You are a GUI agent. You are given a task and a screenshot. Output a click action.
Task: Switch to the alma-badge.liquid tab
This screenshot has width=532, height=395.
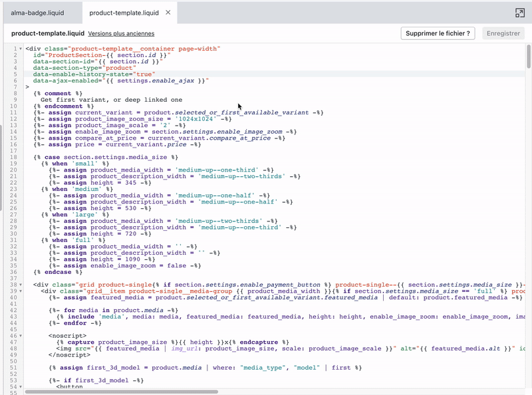[37, 13]
